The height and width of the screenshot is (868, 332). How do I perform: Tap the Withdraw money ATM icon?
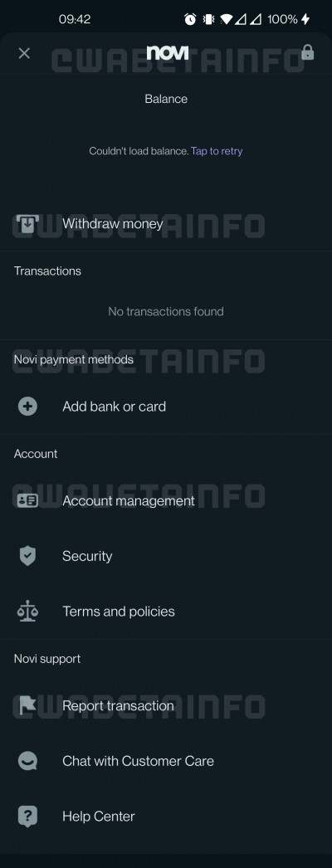point(27,224)
